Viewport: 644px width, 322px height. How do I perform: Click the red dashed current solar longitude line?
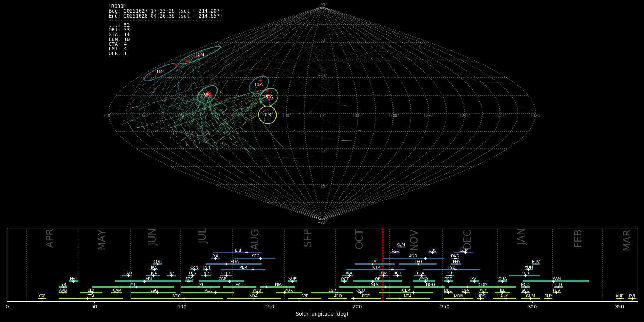click(382, 265)
